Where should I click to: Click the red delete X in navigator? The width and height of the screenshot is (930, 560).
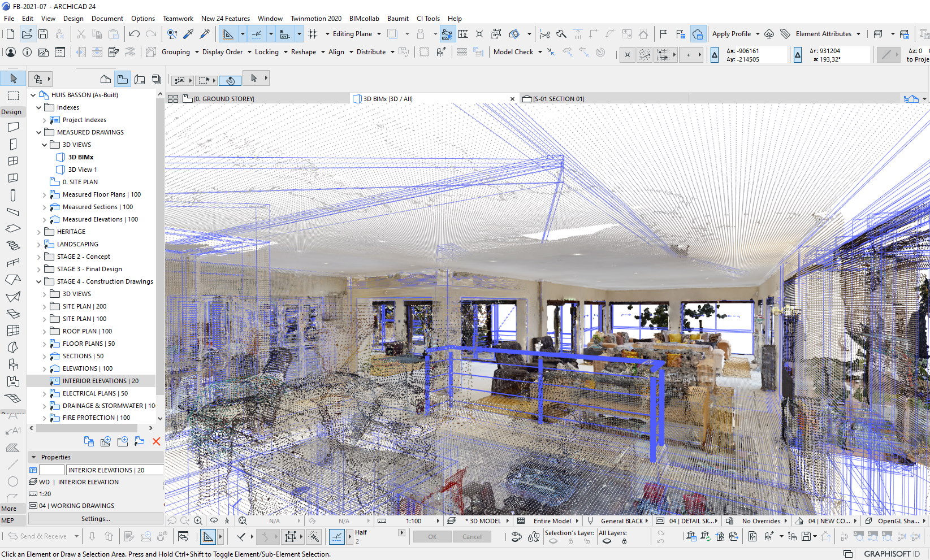[157, 441]
